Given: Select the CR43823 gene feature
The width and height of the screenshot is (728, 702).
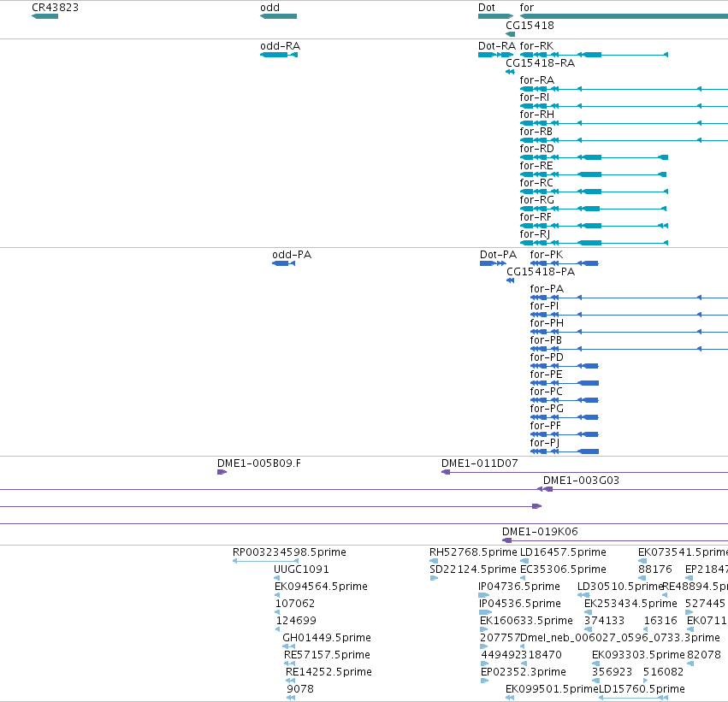Looking at the screenshot, I should tap(44, 16).
